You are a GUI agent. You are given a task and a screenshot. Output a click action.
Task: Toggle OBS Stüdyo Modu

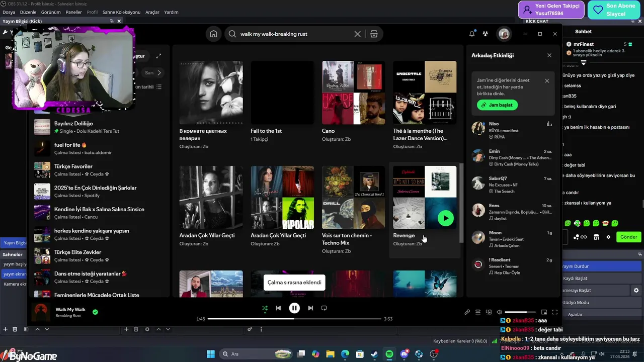(601, 302)
